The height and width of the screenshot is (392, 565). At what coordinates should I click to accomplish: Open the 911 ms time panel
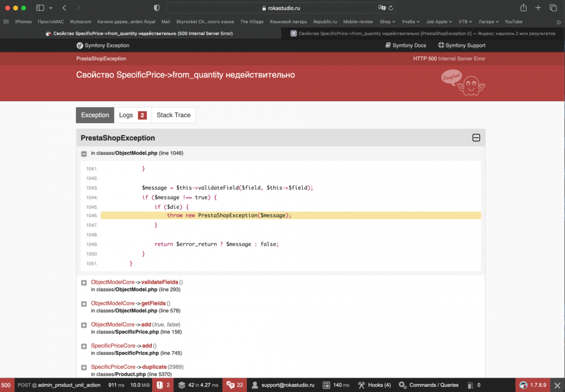point(116,385)
